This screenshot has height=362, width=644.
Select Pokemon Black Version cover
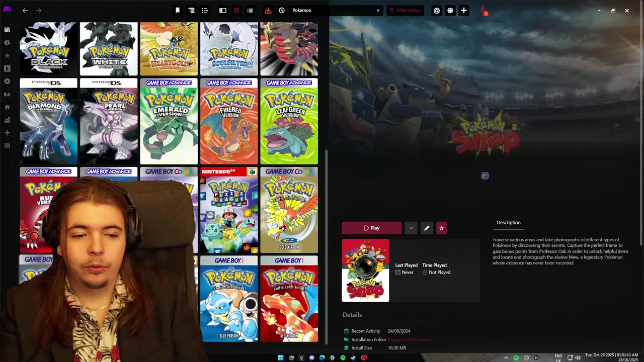pos(48,48)
